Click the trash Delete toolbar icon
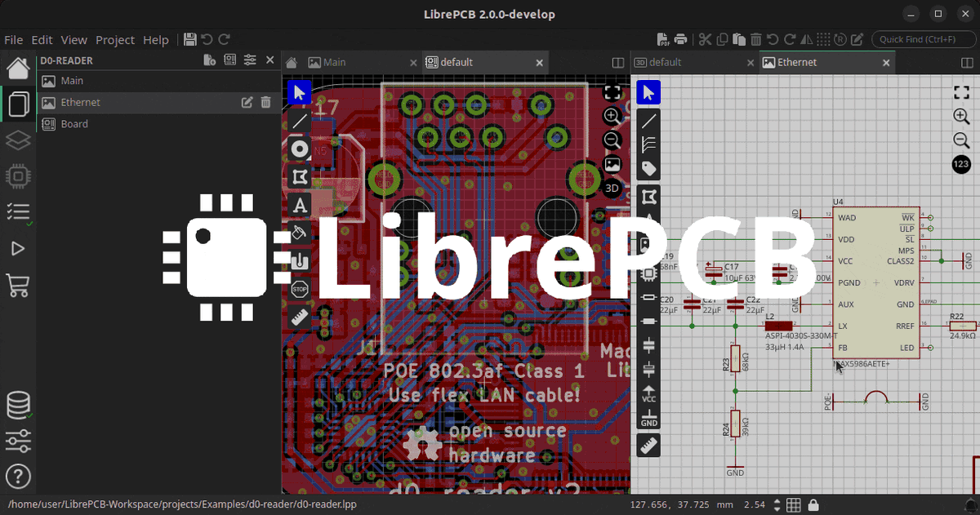 756,39
